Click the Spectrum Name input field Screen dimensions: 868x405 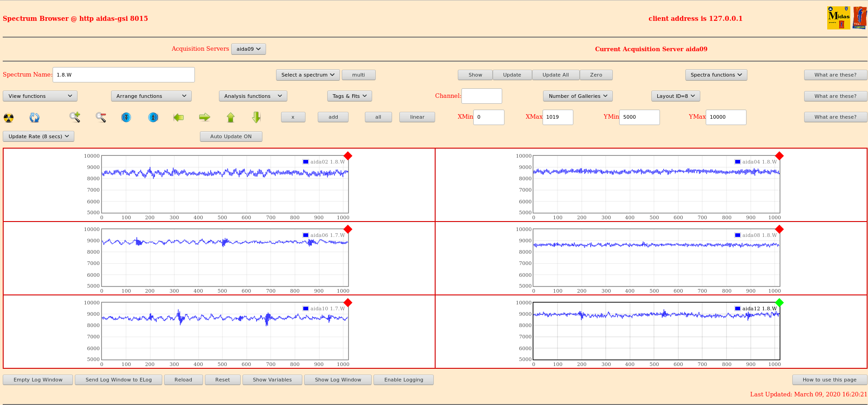tap(123, 75)
